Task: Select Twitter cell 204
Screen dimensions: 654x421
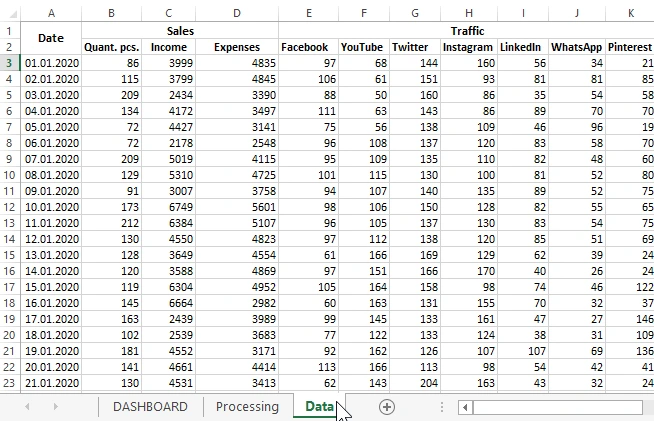Action: click(x=415, y=383)
